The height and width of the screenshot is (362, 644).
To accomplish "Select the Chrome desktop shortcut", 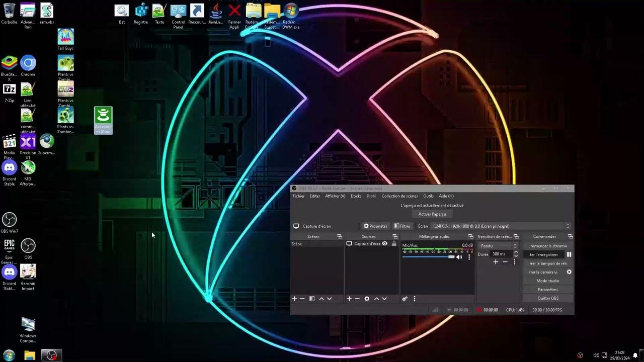I will [x=28, y=66].
